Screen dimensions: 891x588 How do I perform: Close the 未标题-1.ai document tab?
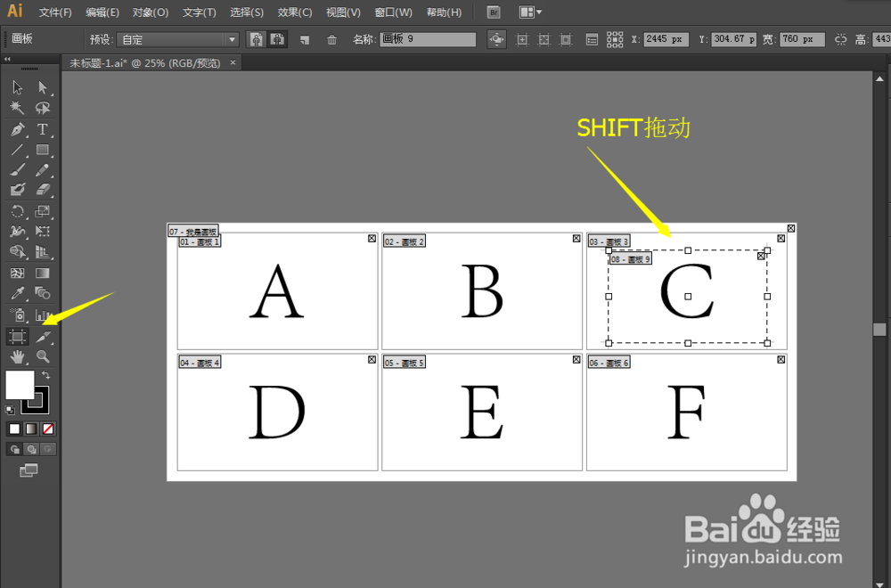pyautogui.click(x=233, y=62)
